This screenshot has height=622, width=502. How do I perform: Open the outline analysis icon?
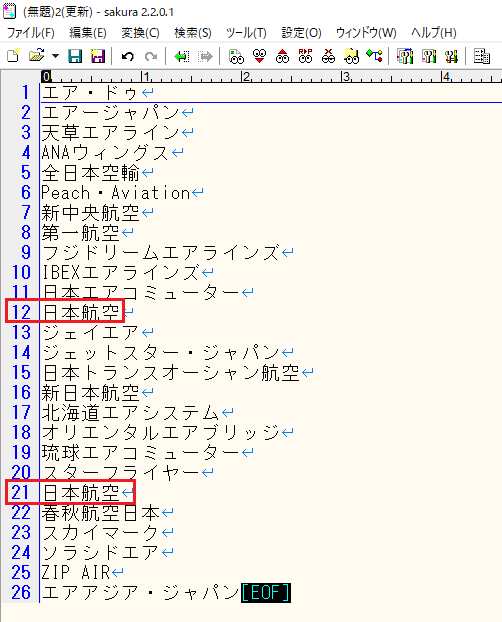(375, 56)
